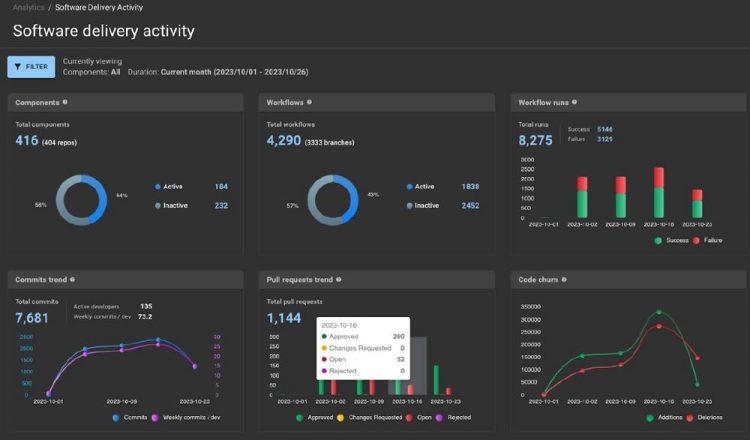Viewport: 750px width, 440px height.
Task: Click the Filter button
Action: [x=31, y=66]
